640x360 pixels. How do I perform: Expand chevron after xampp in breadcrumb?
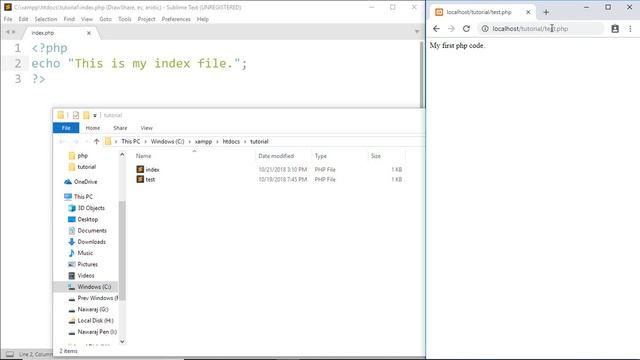tap(217, 142)
